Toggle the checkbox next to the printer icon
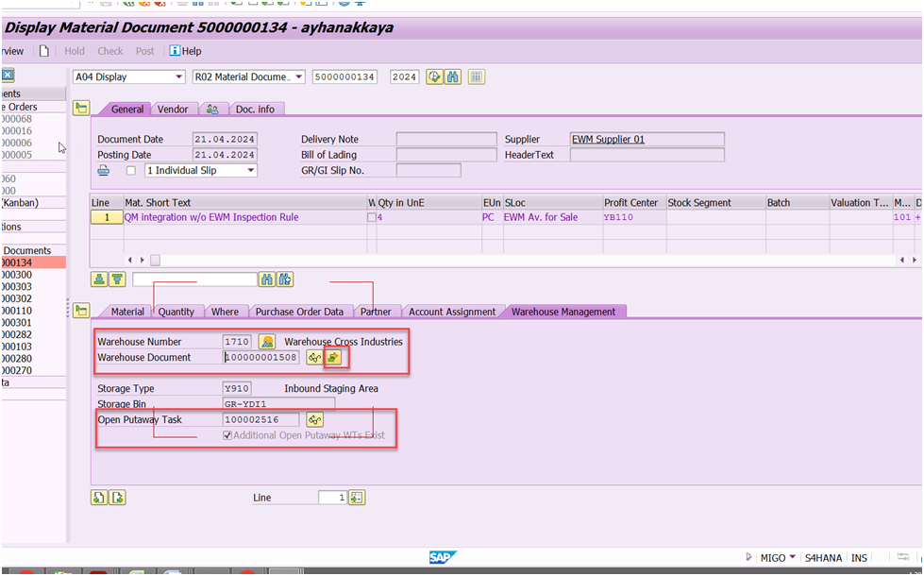The image size is (924, 576). (x=131, y=171)
